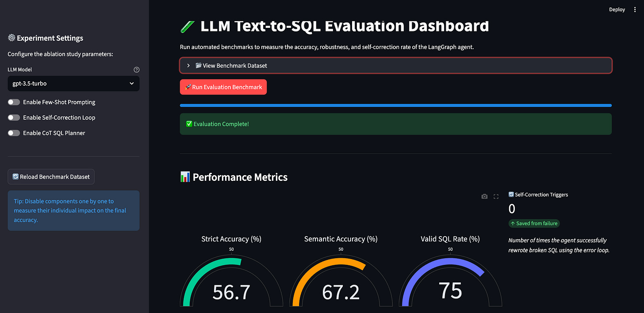Open the LLM Model dropdown showing gpt-3.5-turbo
Image resolution: width=644 pixels, height=313 pixels.
pos(73,84)
